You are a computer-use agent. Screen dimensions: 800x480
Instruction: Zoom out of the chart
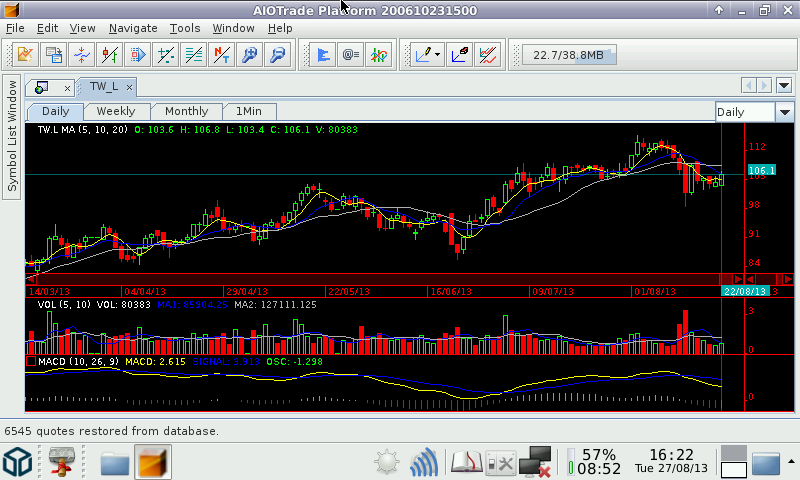278,54
